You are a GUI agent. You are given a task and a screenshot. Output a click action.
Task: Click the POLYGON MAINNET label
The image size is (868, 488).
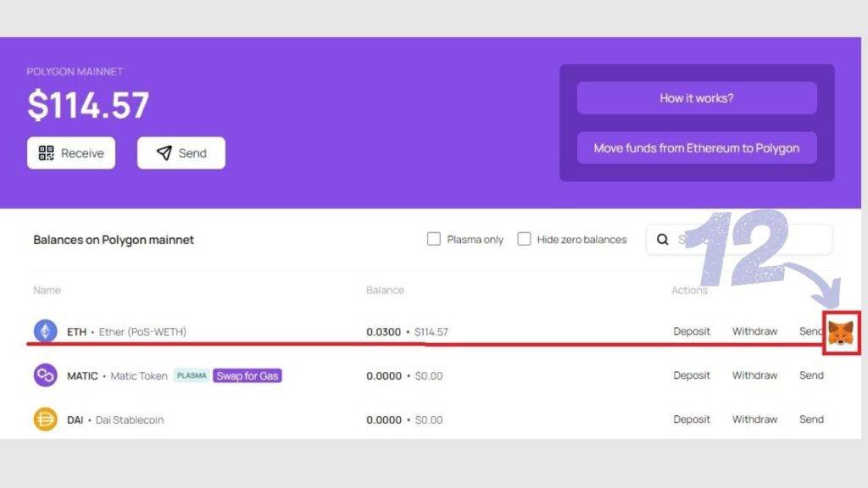(75, 71)
